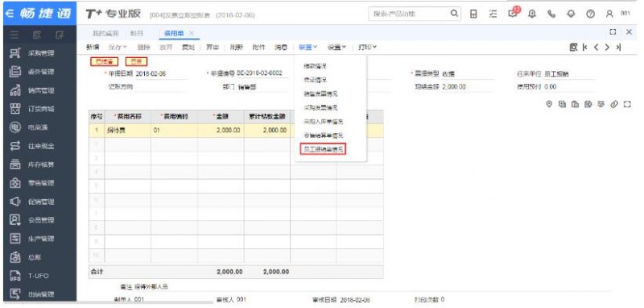Viewport: 644px width, 308px height.
Task: Toggle the sidebar hamburger menu
Action: (14, 35)
